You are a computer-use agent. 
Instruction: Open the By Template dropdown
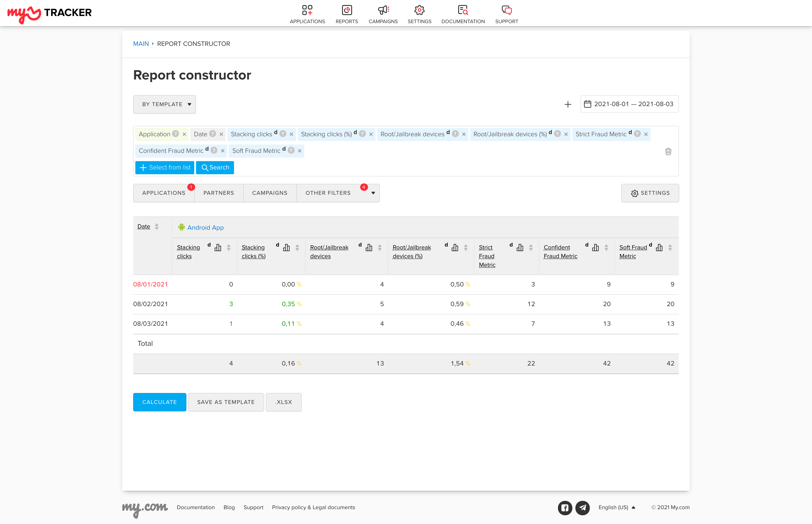[164, 104]
